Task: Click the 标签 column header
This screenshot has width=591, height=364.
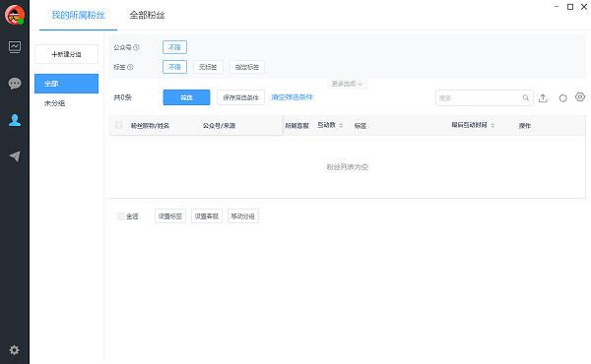Action: click(x=361, y=126)
